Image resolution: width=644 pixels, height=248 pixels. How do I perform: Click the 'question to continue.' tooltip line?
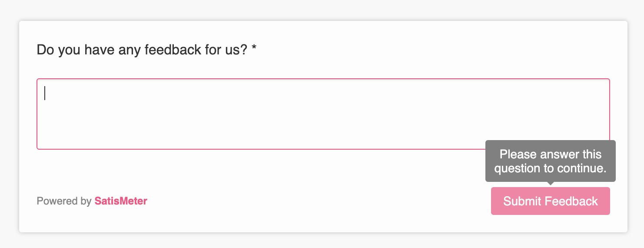550,168
